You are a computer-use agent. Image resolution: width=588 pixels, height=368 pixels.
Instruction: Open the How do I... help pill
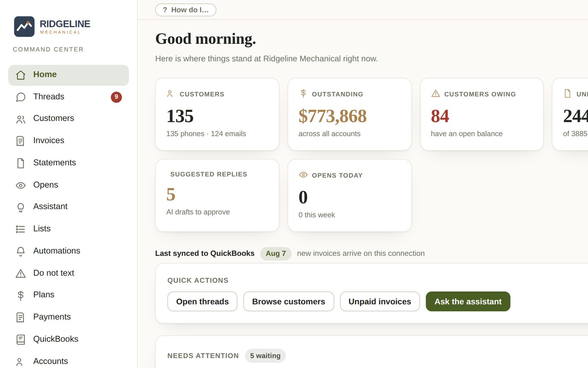click(x=186, y=10)
